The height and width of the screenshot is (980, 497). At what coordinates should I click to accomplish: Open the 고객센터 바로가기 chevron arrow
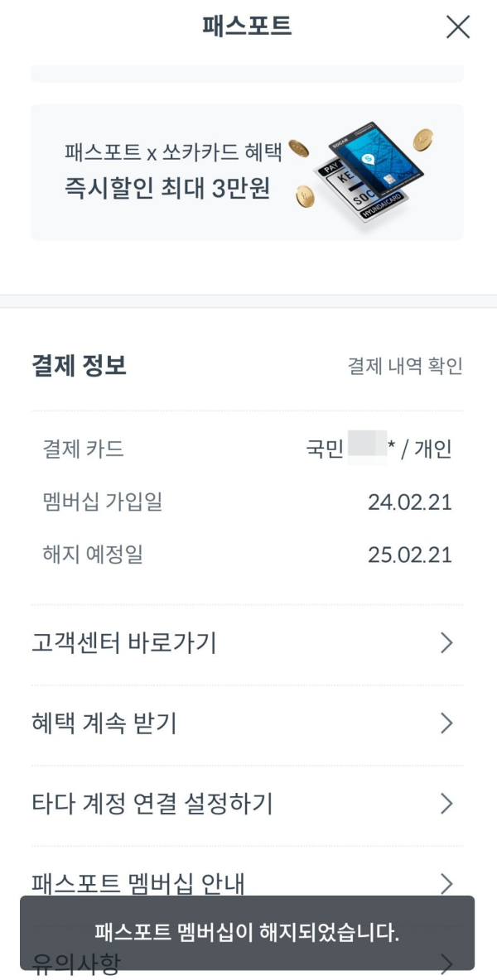[447, 643]
